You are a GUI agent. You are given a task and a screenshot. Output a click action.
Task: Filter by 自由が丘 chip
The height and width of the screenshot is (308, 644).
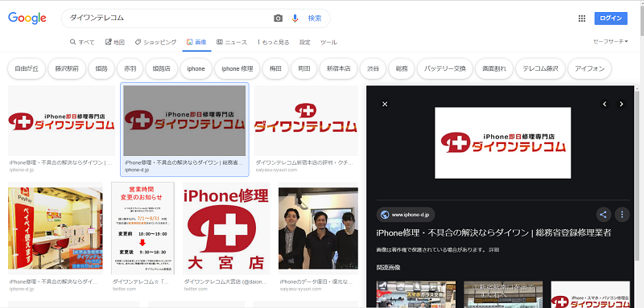click(27, 69)
